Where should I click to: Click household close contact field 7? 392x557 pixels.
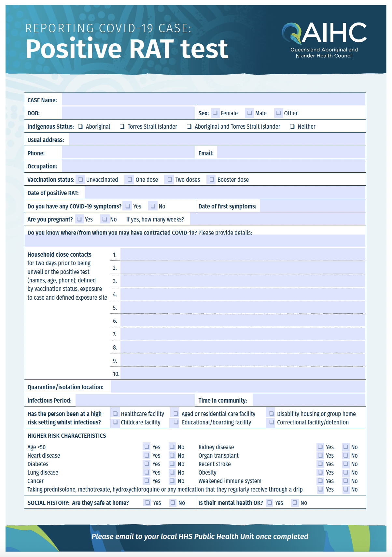(243, 334)
